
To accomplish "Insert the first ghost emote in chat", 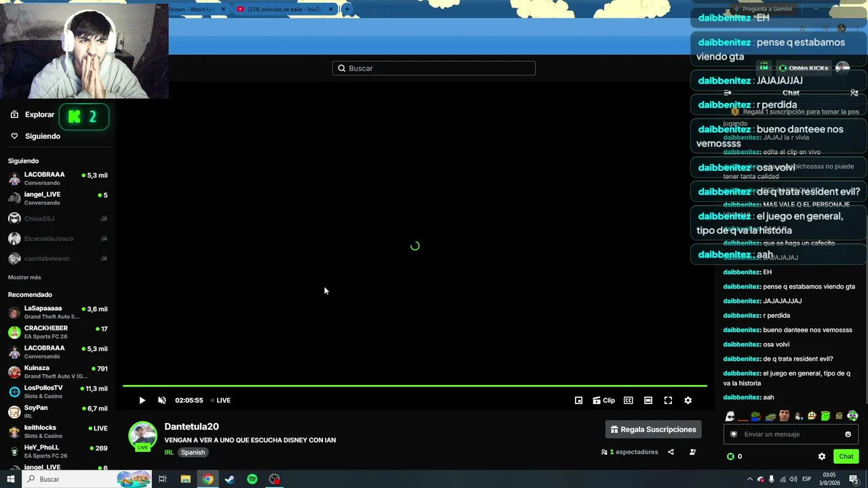I will click(x=730, y=416).
